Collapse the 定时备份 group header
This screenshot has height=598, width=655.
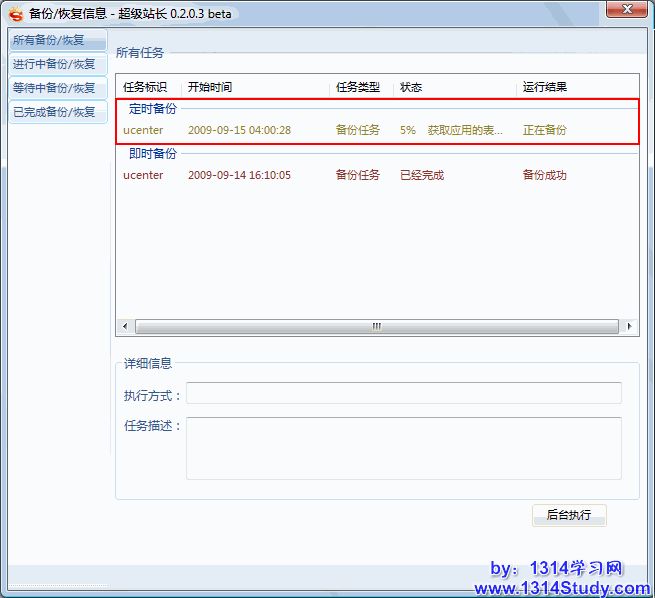(152, 109)
